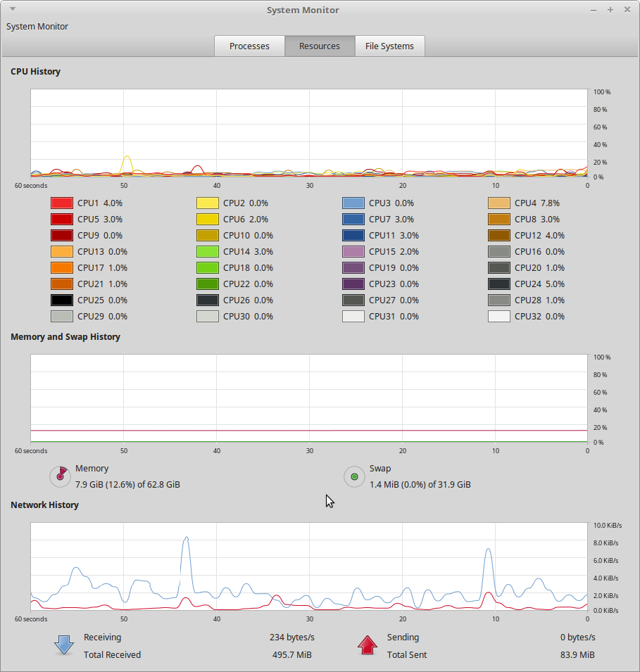Click the '7.9 GiB (12.6%) of 62.8 GiB' text
The width and height of the screenshot is (640, 672).
pyautogui.click(x=128, y=485)
